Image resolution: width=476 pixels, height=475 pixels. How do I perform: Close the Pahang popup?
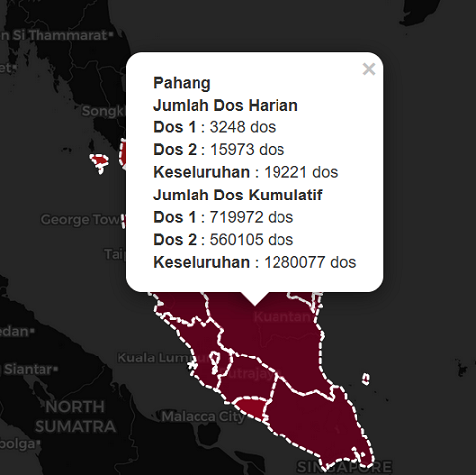[x=369, y=69]
